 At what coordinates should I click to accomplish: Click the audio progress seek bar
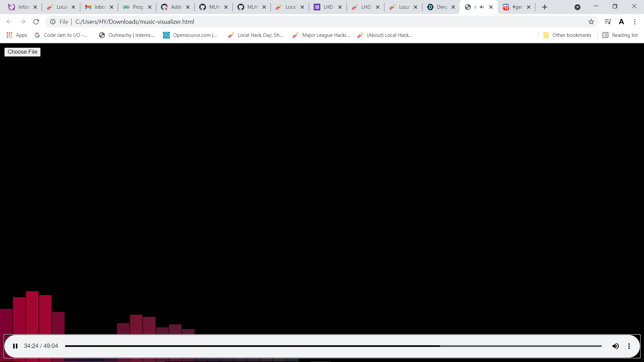pyautogui.click(x=333, y=346)
